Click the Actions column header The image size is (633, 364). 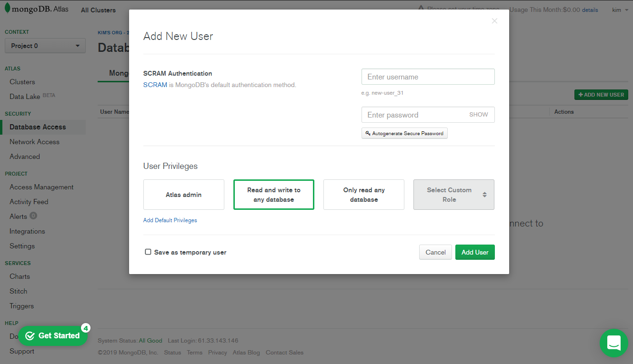[564, 112]
